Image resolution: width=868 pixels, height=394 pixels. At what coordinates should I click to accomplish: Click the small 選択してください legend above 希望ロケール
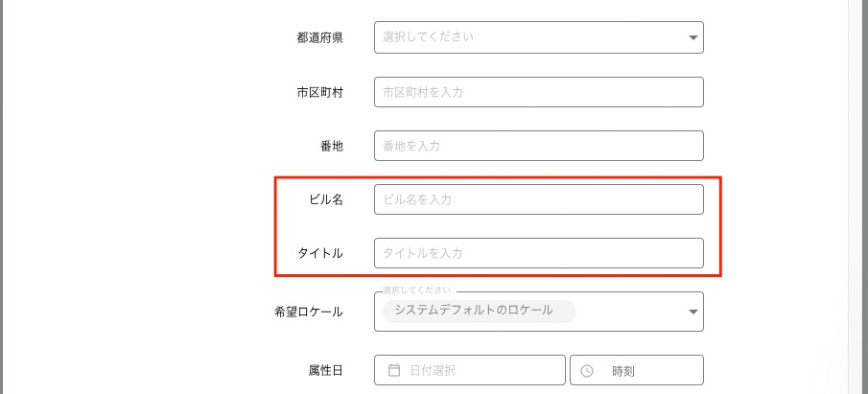click(417, 289)
